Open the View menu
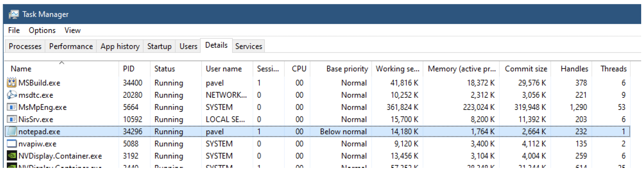Image resolution: width=644 pixels, height=176 pixels. [72, 30]
